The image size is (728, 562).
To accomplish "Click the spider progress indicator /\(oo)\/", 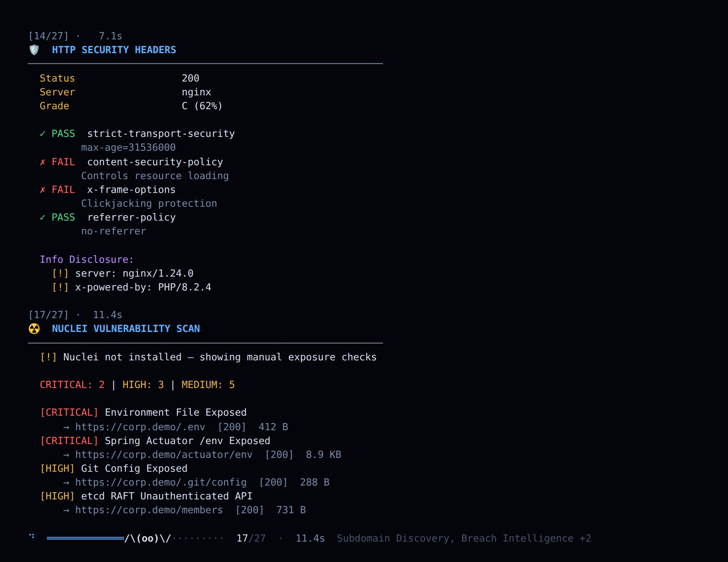I will 147,538.
